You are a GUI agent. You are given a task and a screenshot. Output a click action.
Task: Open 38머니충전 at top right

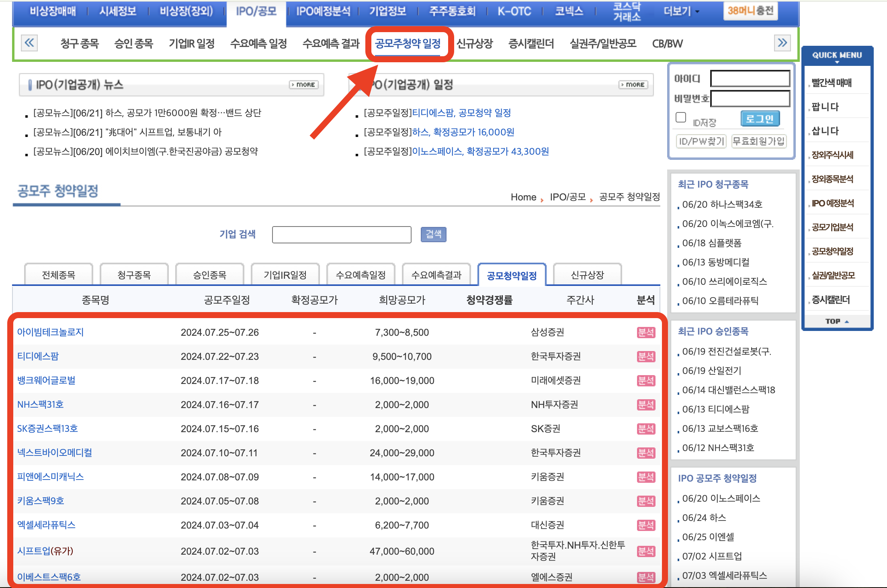750,11
